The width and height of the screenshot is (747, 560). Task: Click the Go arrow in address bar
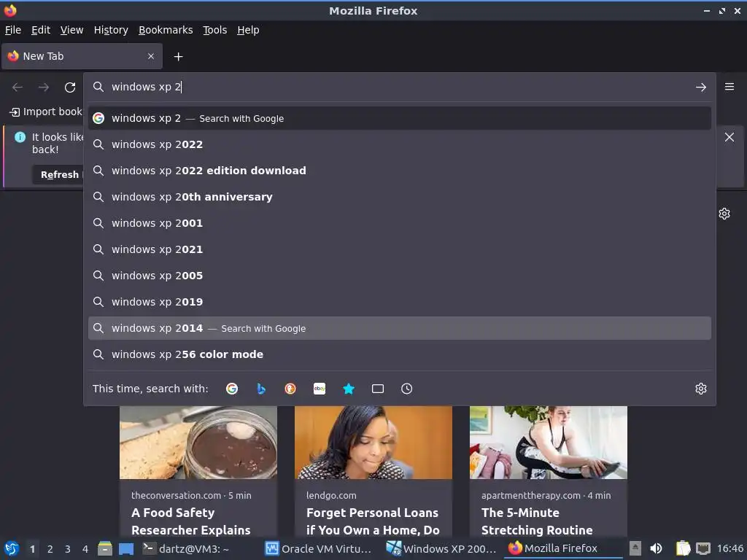pyautogui.click(x=701, y=87)
